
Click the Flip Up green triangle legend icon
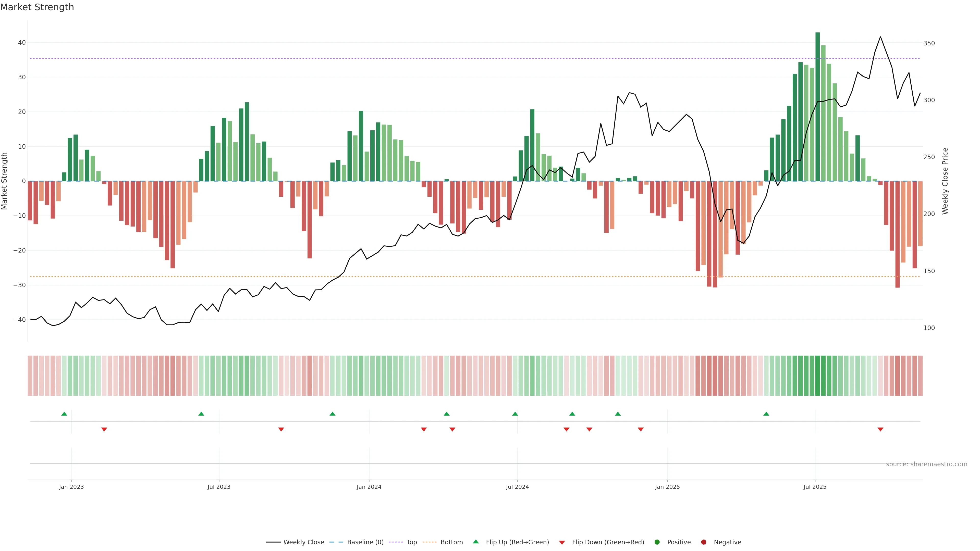pyautogui.click(x=475, y=542)
